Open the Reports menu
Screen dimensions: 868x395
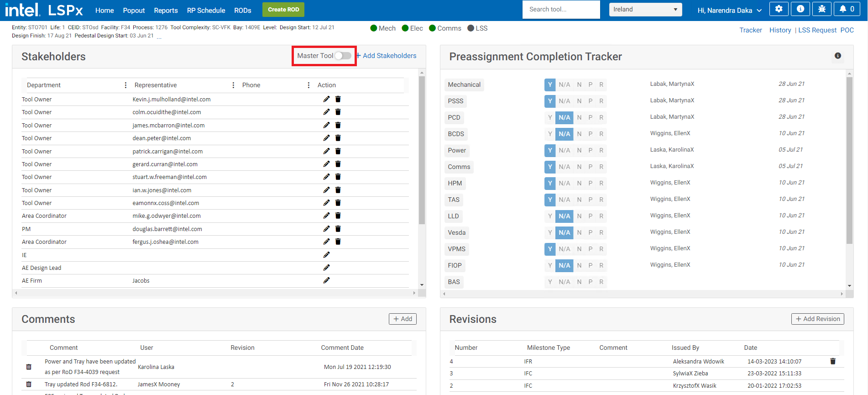click(x=166, y=10)
